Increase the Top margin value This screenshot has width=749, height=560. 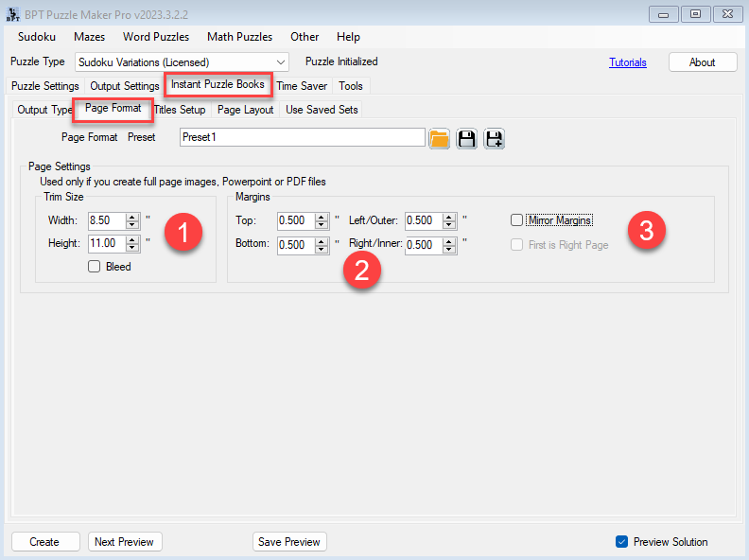[x=322, y=217]
